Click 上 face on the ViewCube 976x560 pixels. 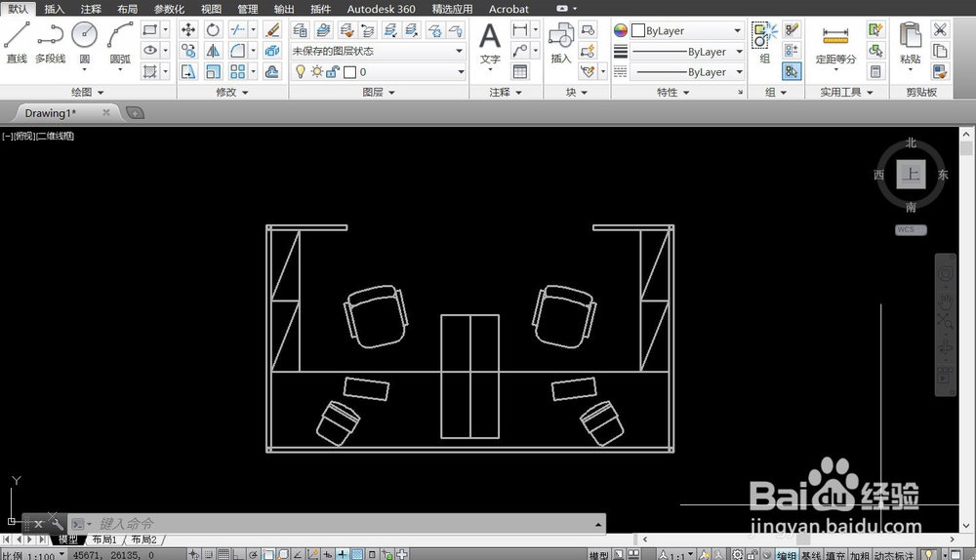[911, 174]
